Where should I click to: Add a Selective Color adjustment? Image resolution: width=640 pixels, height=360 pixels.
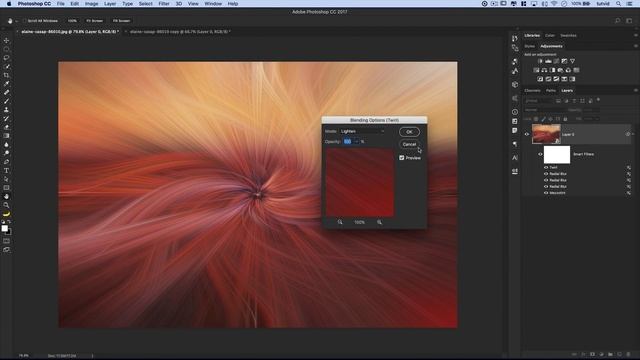tap(572, 79)
